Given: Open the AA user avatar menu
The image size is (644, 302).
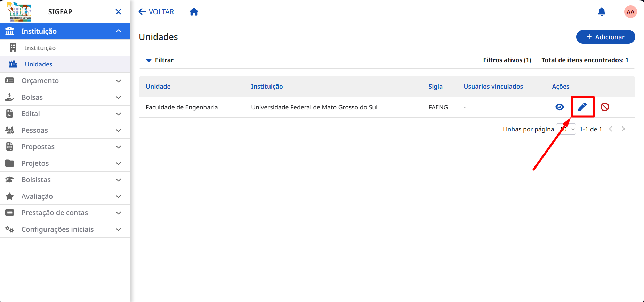Looking at the screenshot, I should (630, 12).
